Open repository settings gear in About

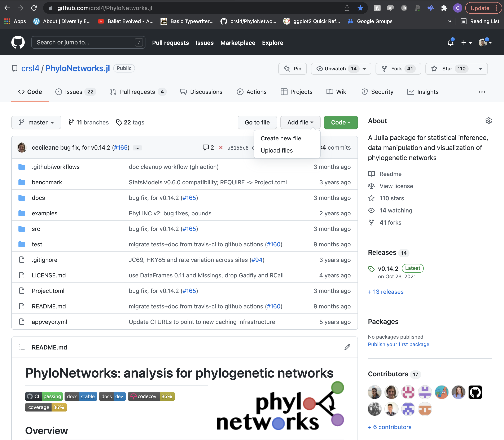click(x=488, y=121)
